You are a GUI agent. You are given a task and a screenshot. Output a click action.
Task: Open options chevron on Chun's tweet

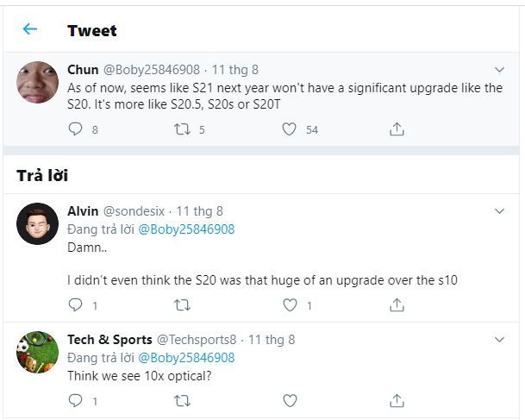pyautogui.click(x=499, y=70)
